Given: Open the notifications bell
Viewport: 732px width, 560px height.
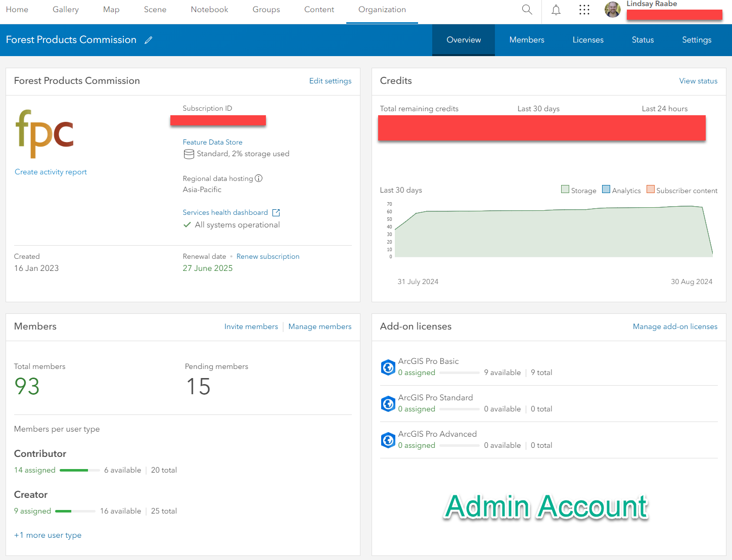Looking at the screenshot, I should click(x=556, y=10).
